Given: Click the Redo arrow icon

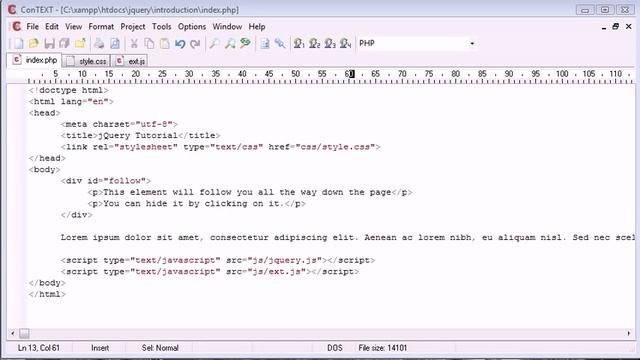Looking at the screenshot, I should pos(195,43).
